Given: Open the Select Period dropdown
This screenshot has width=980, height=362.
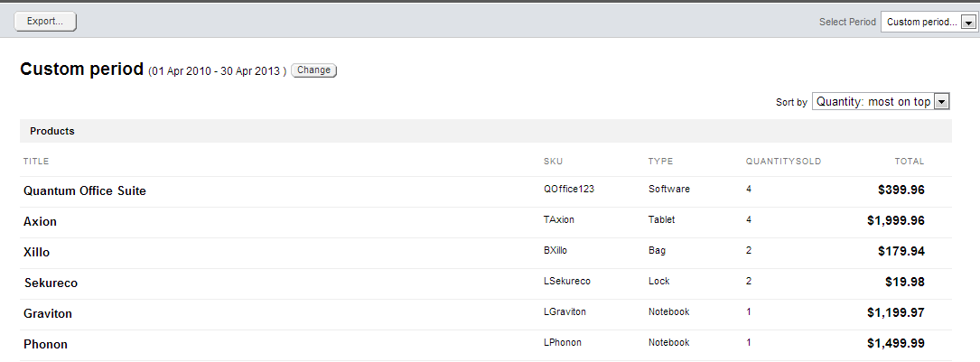Looking at the screenshot, I should (x=928, y=22).
